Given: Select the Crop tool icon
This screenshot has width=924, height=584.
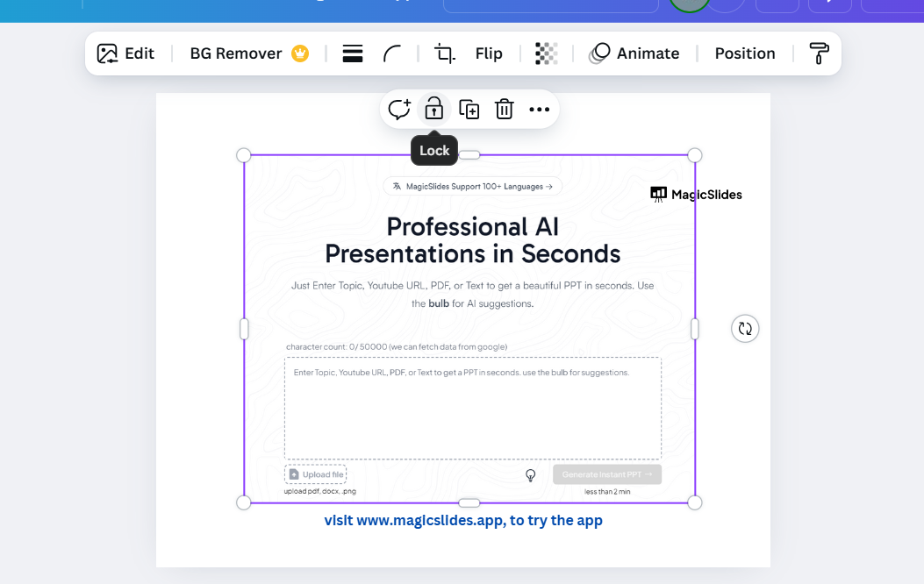Looking at the screenshot, I should click(x=444, y=53).
